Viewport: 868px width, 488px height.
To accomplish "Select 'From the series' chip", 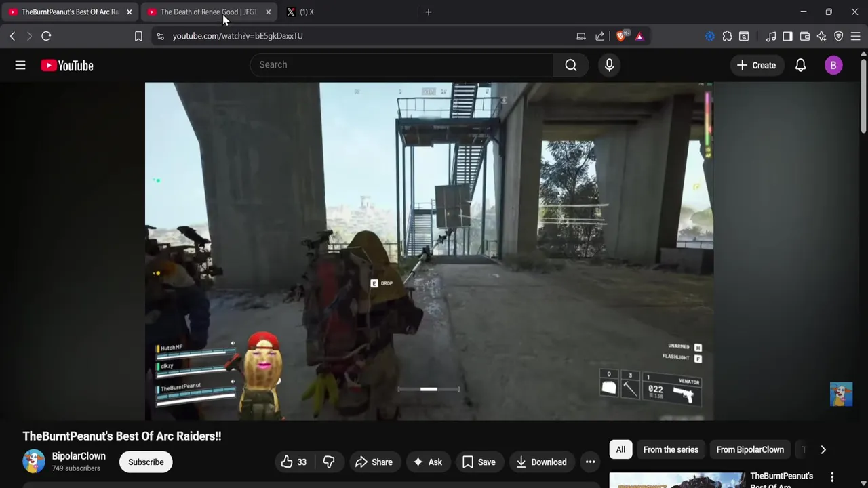I will 671,449.
